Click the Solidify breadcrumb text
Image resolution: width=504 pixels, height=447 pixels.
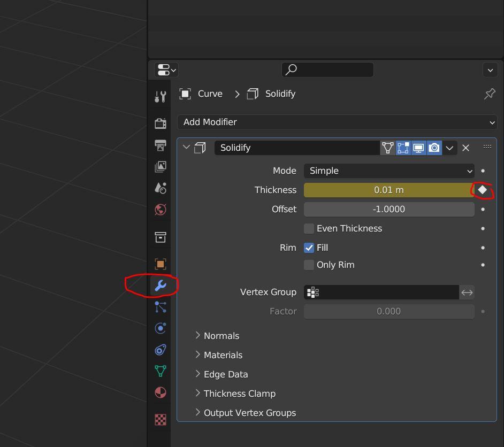click(x=280, y=94)
